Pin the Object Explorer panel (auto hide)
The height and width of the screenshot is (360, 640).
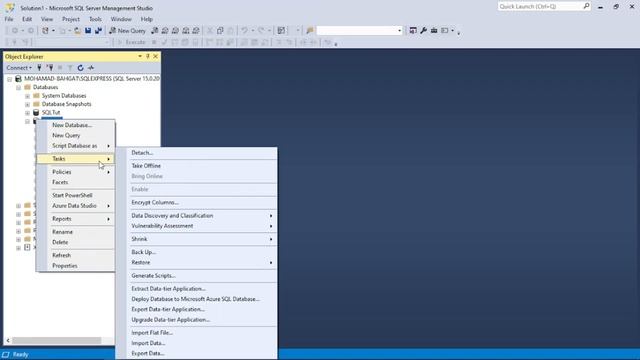point(148,56)
